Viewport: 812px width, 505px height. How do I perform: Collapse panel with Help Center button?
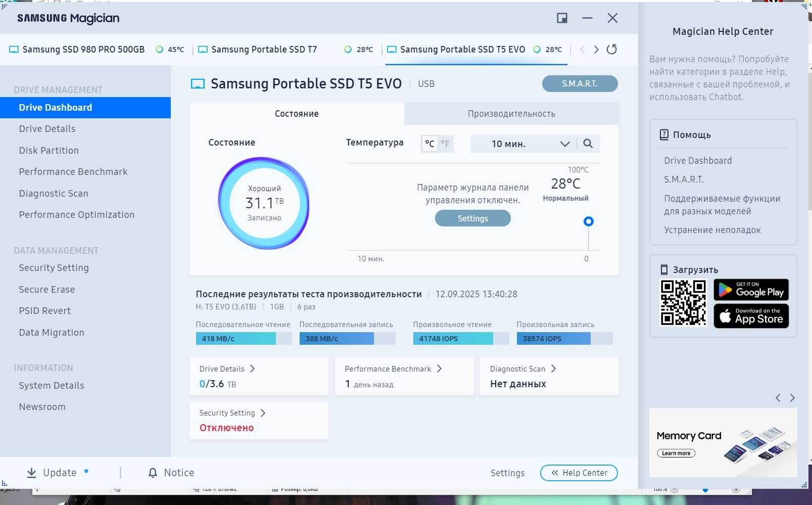579,473
